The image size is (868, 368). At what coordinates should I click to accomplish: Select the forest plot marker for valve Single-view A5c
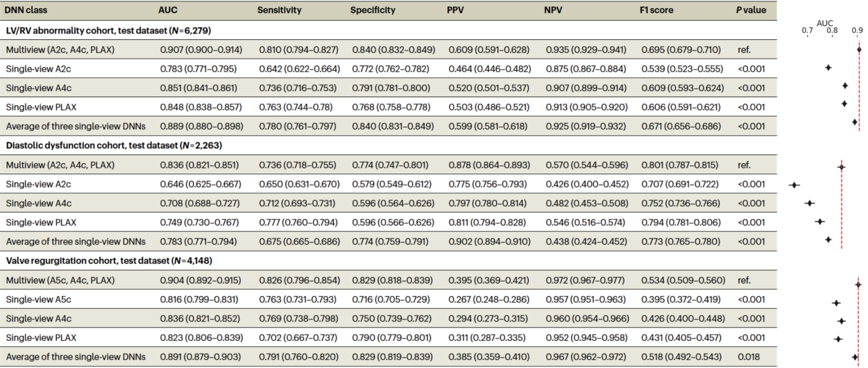[836, 303]
